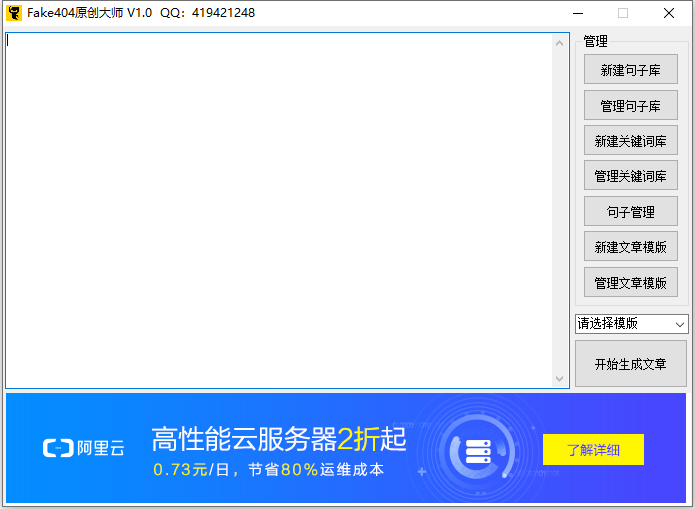Click the 新建句子库 button
The height and width of the screenshot is (509, 695).
pyautogui.click(x=630, y=69)
